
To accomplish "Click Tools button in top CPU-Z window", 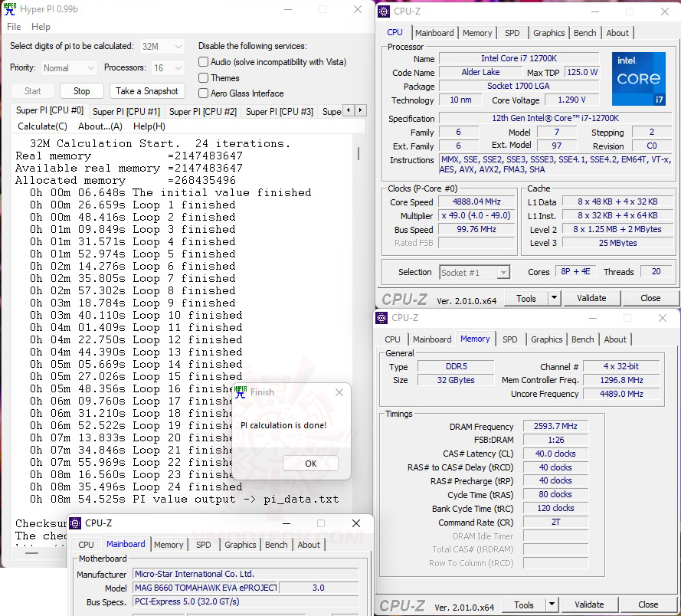I will click(526, 299).
